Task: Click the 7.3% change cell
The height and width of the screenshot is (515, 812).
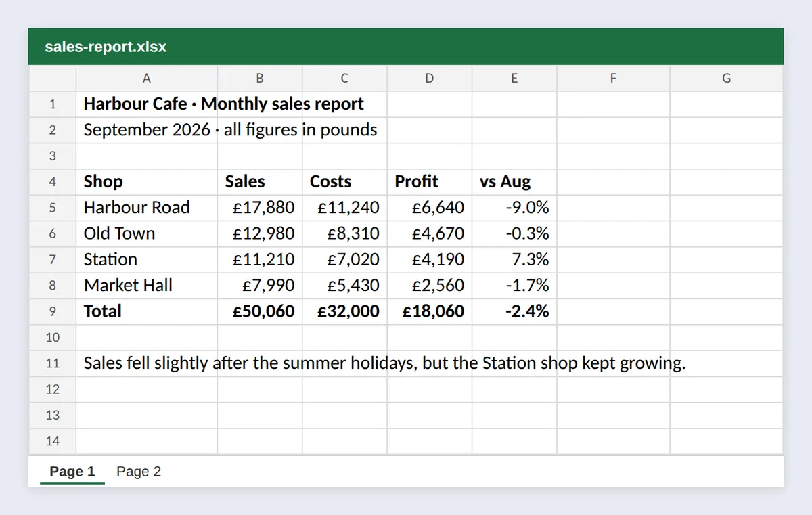Action: pos(514,260)
